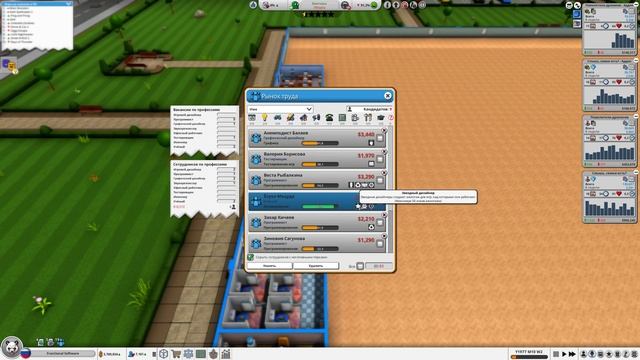The width and height of the screenshot is (640, 360).
Task: Click the panda company avatar
Action: [x=11, y=347]
